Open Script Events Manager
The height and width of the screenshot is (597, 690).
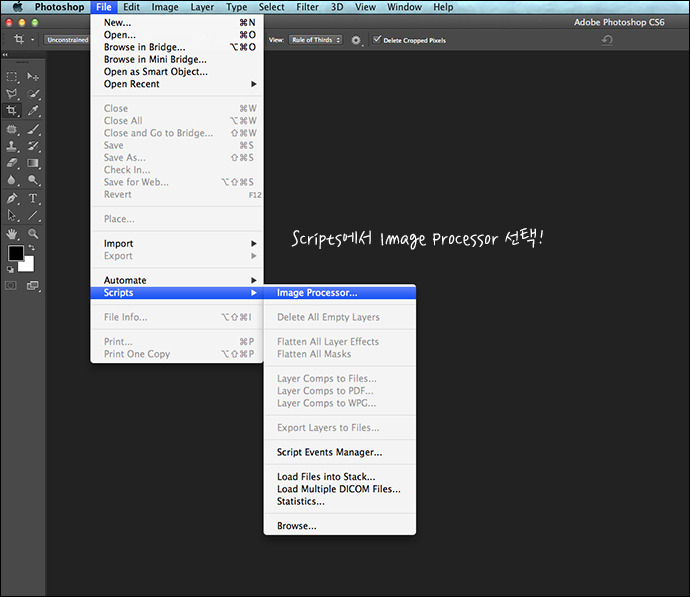coord(340,452)
